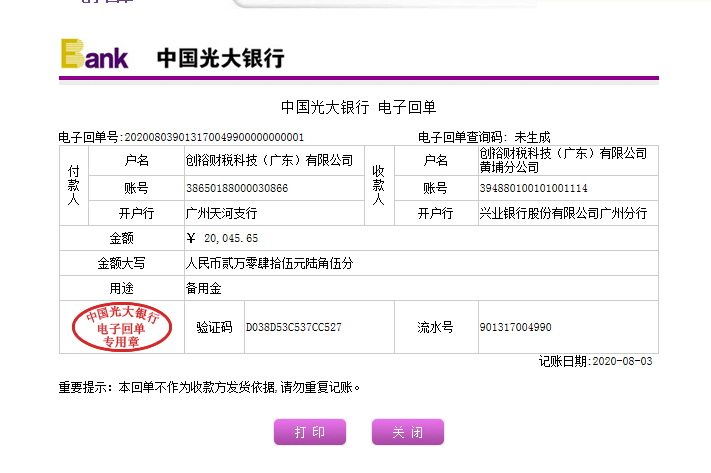Select the amount ¥ 20,045.65
711x473 pixels.
(x=223, y=238)
